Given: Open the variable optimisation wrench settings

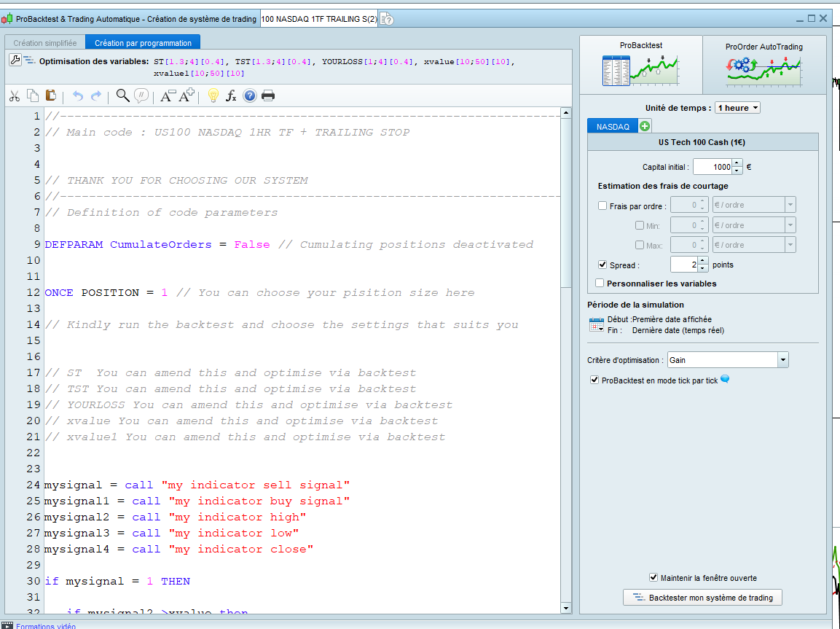Looking at the screenshot, I should [x=15, y=60].
